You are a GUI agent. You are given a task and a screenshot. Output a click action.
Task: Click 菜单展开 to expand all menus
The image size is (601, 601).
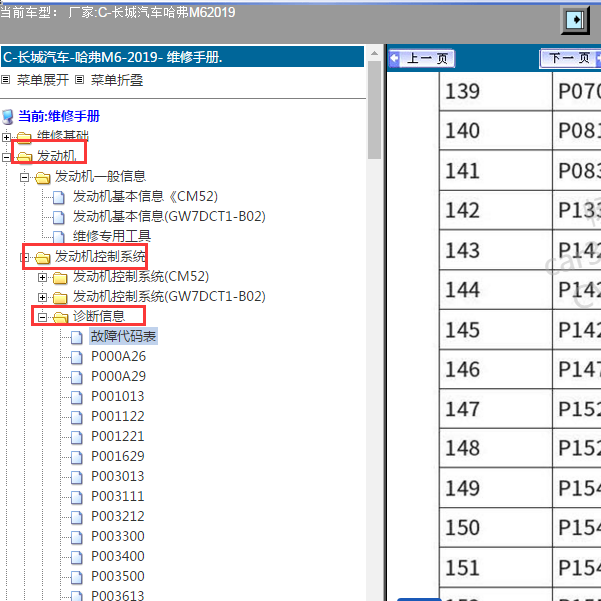pos(43,80)
